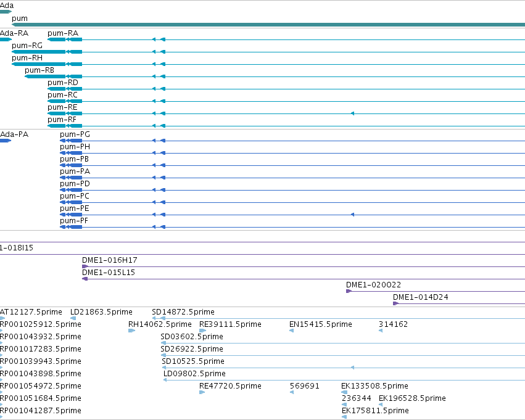This screenshot has width=525, height=420.
Task: Select the pum-PE protein label
Action: 75,209
